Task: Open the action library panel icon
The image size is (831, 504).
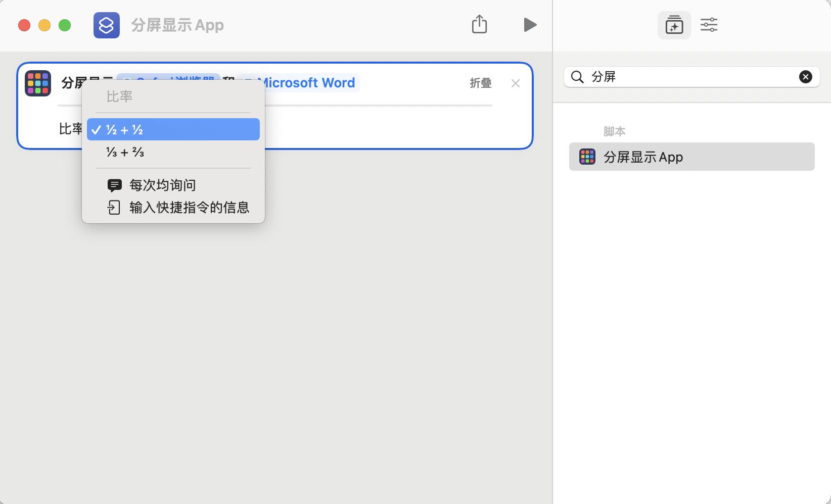Action: tap(674, 24)
